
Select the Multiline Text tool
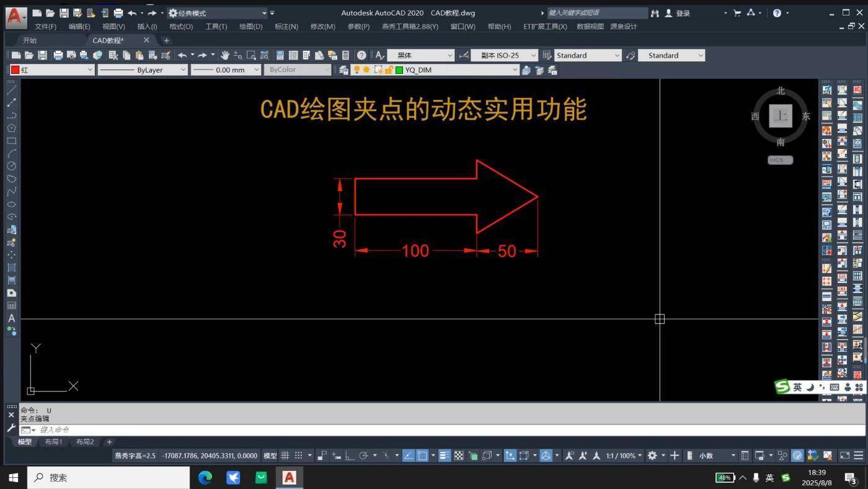click(x=11, y=318)
